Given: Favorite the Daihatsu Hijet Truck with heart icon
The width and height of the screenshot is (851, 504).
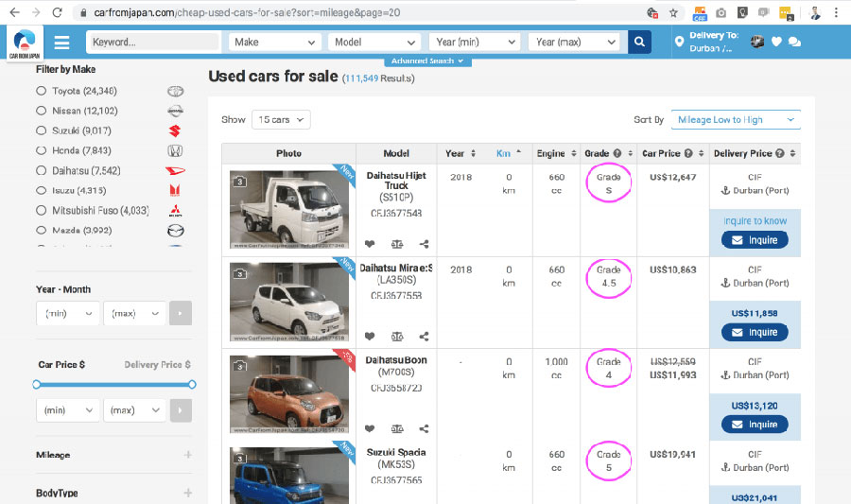Looking at the screenshot, I should 370,243.
